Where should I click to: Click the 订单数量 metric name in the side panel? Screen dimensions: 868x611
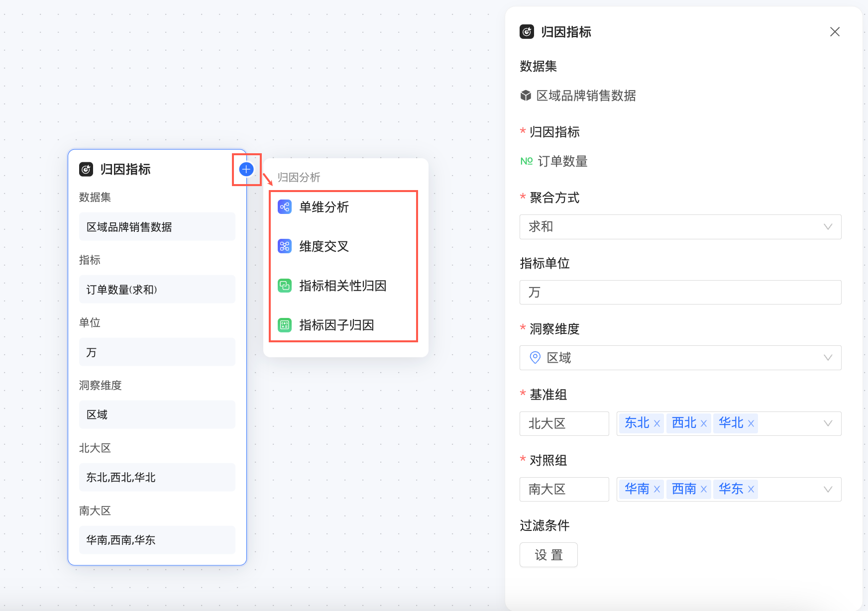[563, 161]
